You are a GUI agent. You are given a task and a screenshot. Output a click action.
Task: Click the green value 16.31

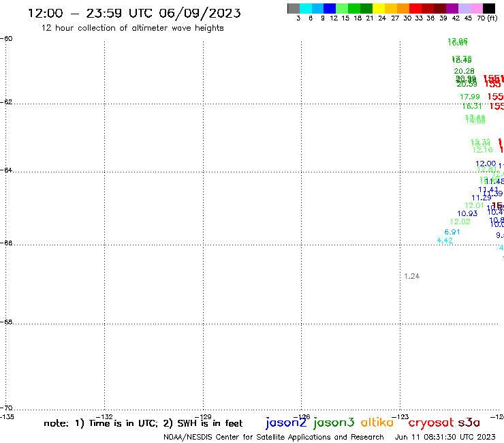tap(472, 106)
